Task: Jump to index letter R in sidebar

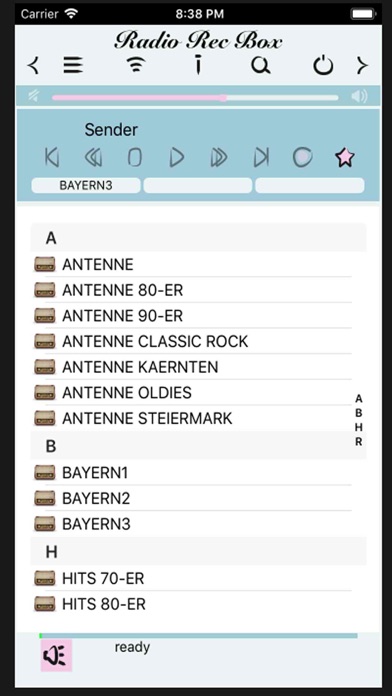Action: [x=359, y=442]
